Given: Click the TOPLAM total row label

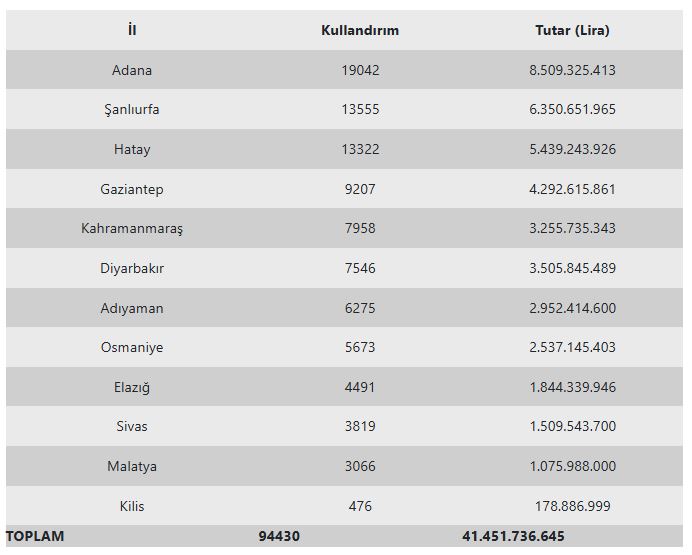Looking at the screenshot, I should 35,536.
